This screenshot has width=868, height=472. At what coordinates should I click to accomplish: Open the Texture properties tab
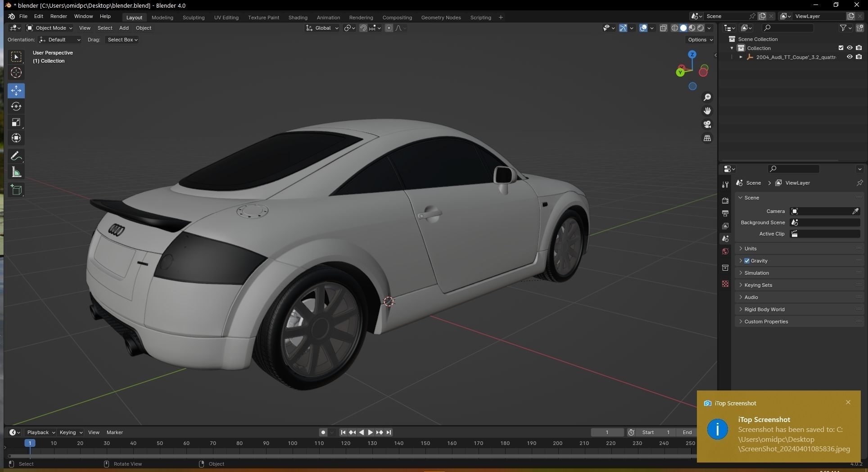coord(725,284)
